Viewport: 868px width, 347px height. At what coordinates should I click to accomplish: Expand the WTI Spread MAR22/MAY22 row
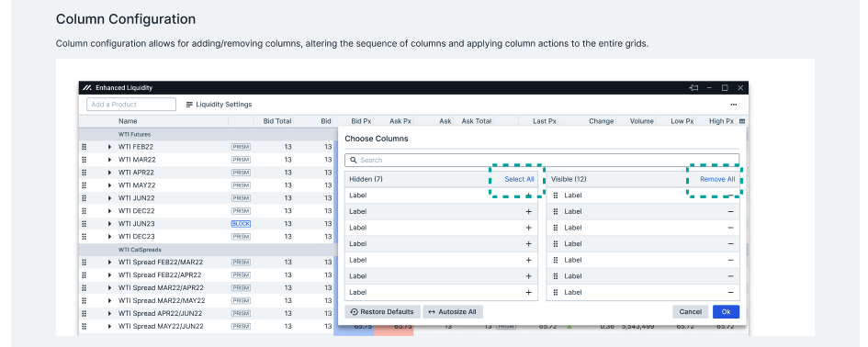(x=109, y=300)
